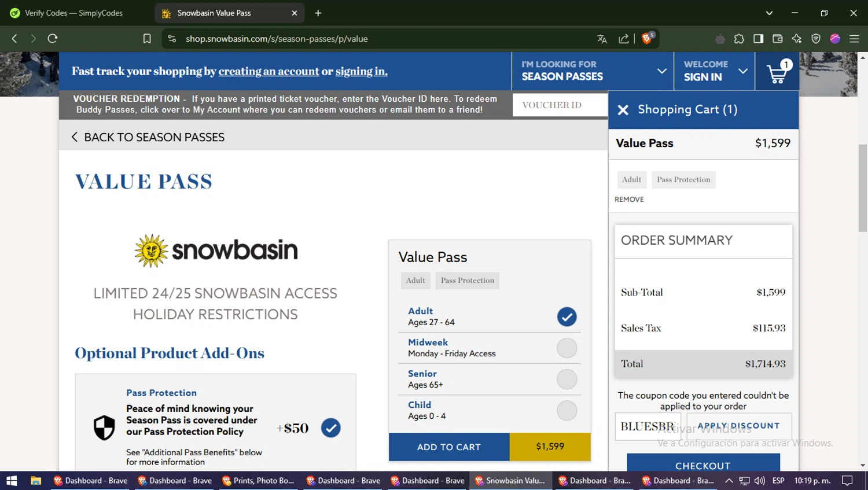The width and height of the screenshot is (868, 490).
Task: Click the browser forward arrow
Action: [33, 39]
